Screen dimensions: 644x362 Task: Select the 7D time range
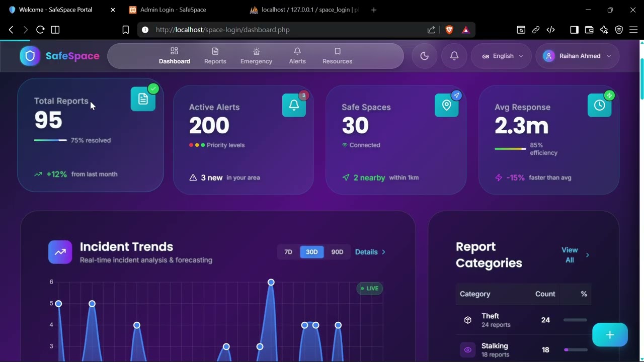point(288,252)
